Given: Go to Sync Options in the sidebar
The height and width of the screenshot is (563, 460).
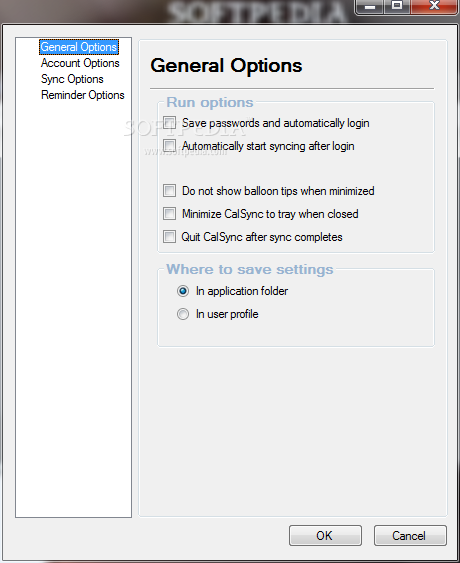Looking at the screenshot, I should pos(72,79).
